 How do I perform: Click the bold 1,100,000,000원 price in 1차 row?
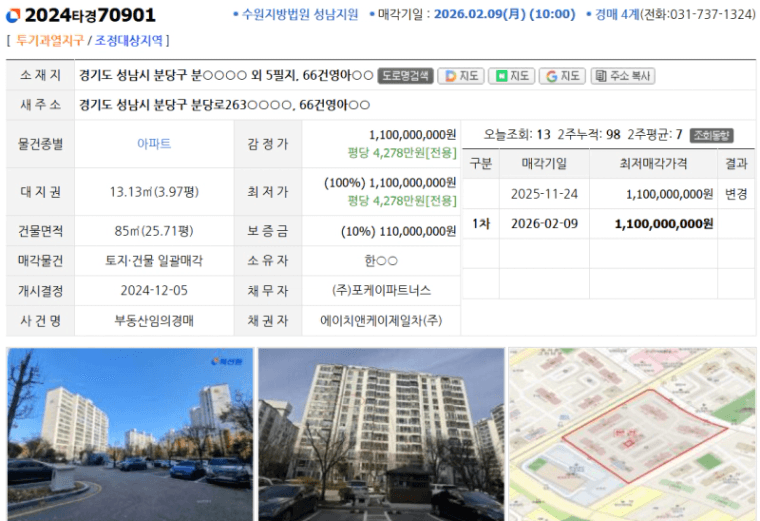click(x=664, y=224)
